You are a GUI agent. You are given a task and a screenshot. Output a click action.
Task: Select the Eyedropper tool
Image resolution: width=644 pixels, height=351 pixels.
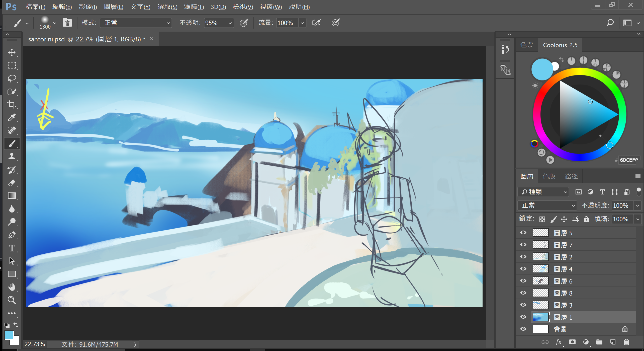point(12,117)
